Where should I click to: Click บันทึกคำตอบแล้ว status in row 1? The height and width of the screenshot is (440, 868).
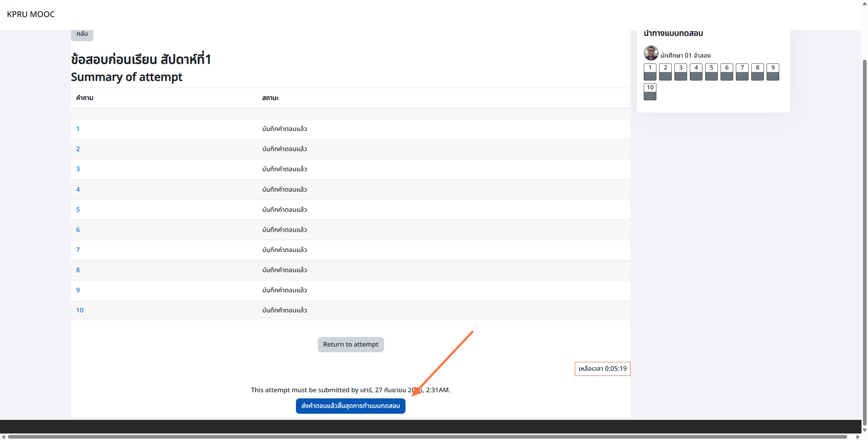pyautogui.click(x=285, y=129)
